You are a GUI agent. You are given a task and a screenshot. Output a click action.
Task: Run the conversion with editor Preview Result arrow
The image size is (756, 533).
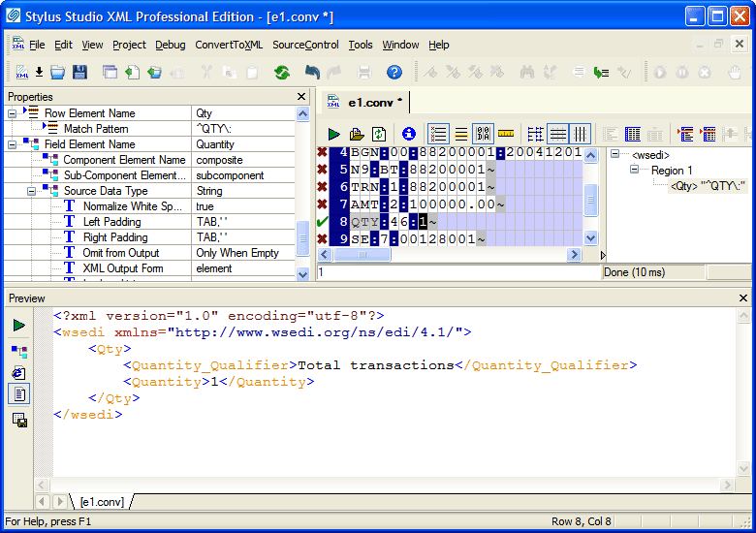(x=333, y=134)
